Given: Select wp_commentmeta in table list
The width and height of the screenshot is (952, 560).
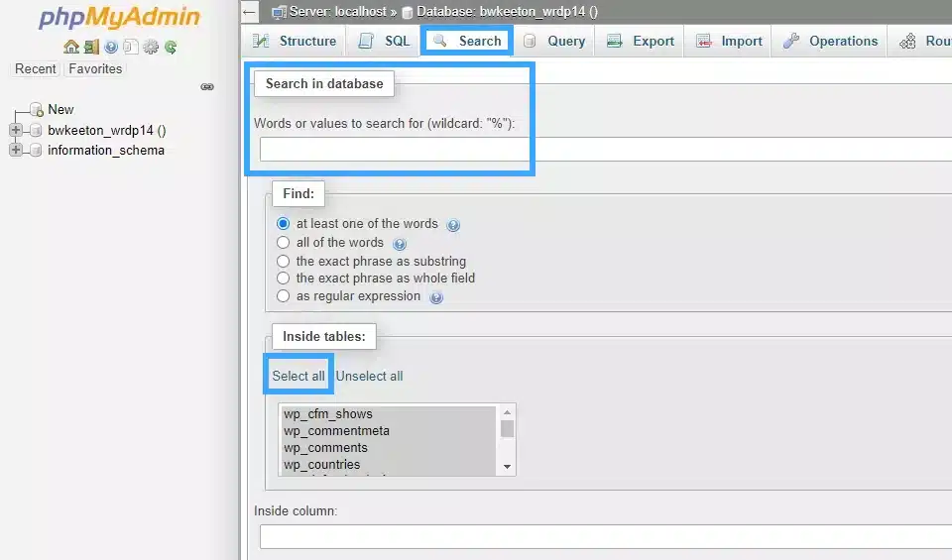Looking at the screenshot, I should point(389,431).
